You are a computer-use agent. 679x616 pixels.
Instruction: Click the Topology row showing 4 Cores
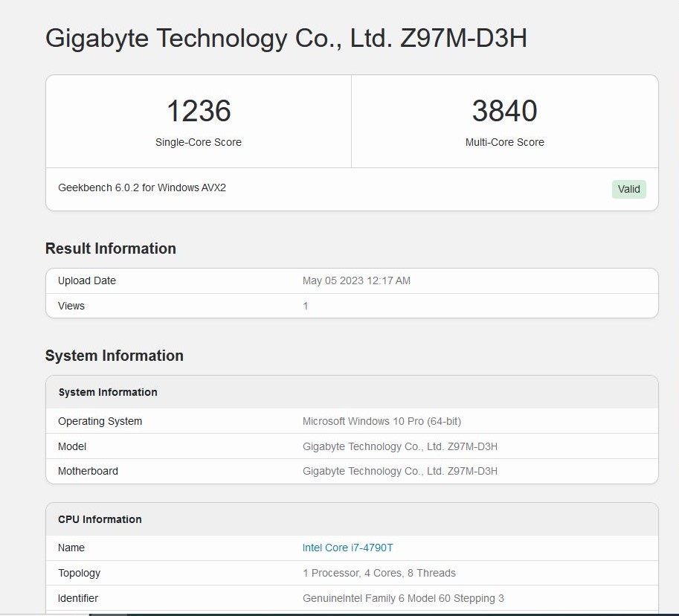coord(379,573)
